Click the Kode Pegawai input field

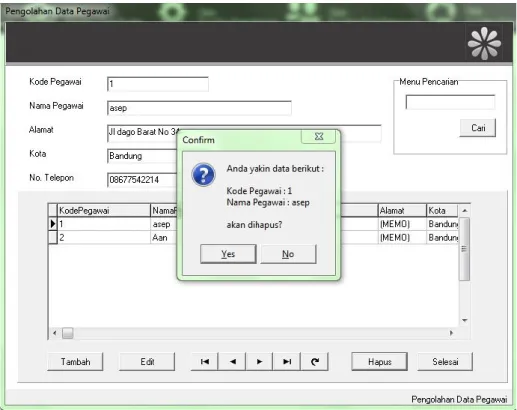pos(158,84)
